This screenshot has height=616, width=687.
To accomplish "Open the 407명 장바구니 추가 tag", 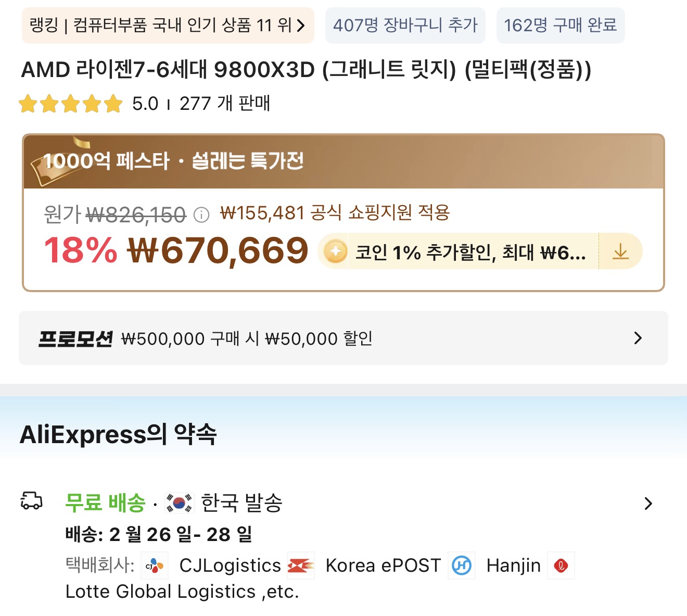I will pyautogui.click(x=405, y=26).
